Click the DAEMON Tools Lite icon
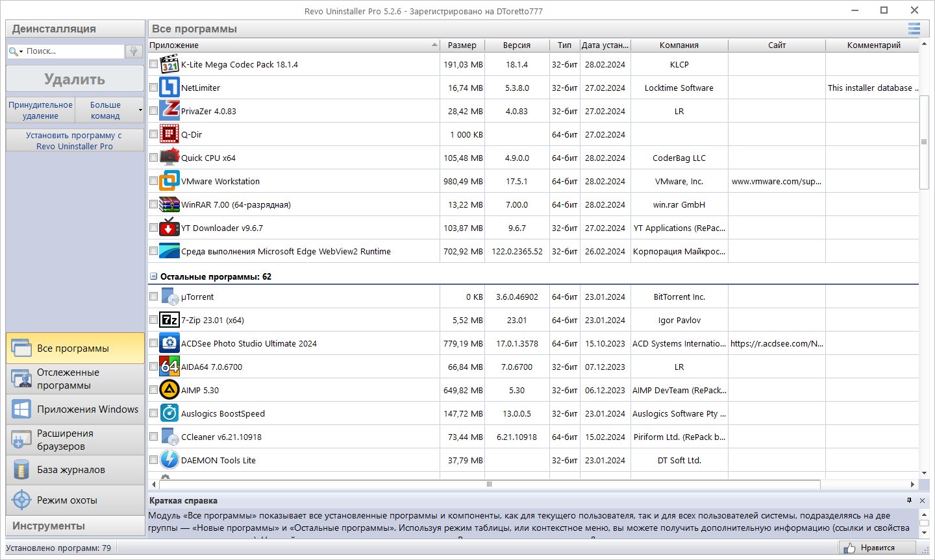Viewport: 935px width, 560px height. (169, 460)
